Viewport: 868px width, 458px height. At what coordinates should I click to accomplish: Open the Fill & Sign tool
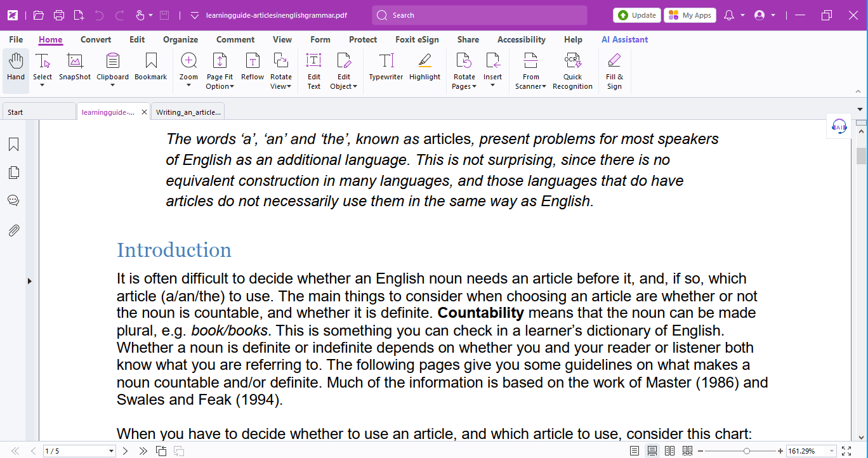(614, 70)
